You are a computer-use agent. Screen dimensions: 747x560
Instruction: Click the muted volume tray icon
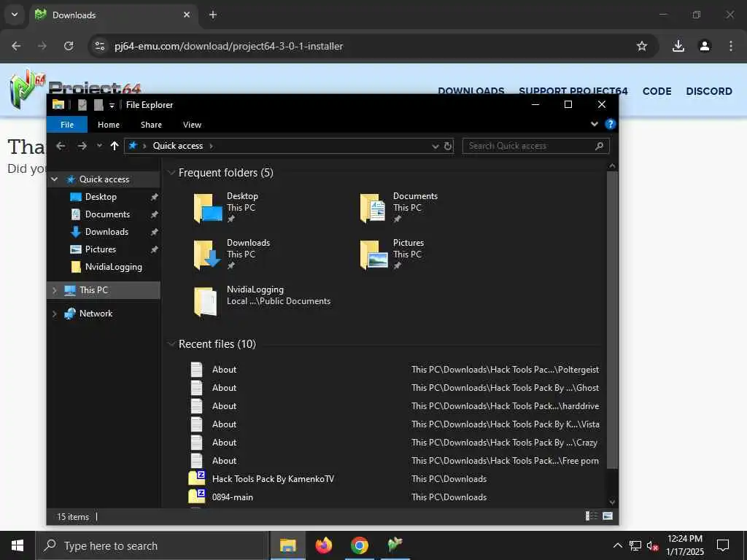click(x=652, y=545)
